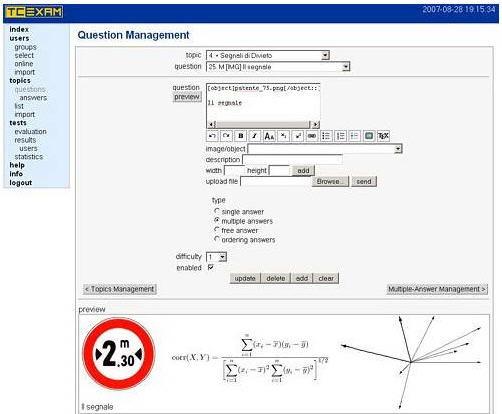Screen dimensions: 502x414
Task: Open groups in the sidebar menu
Action: [x=25, y=47]
